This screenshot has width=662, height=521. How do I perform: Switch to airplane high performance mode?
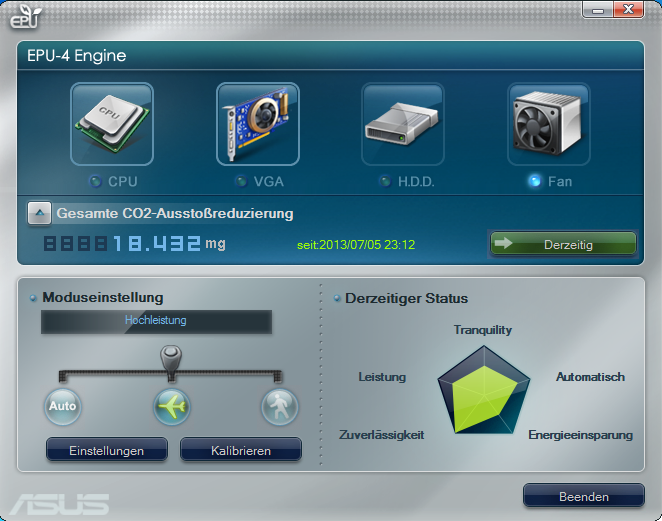coord(171,407)
